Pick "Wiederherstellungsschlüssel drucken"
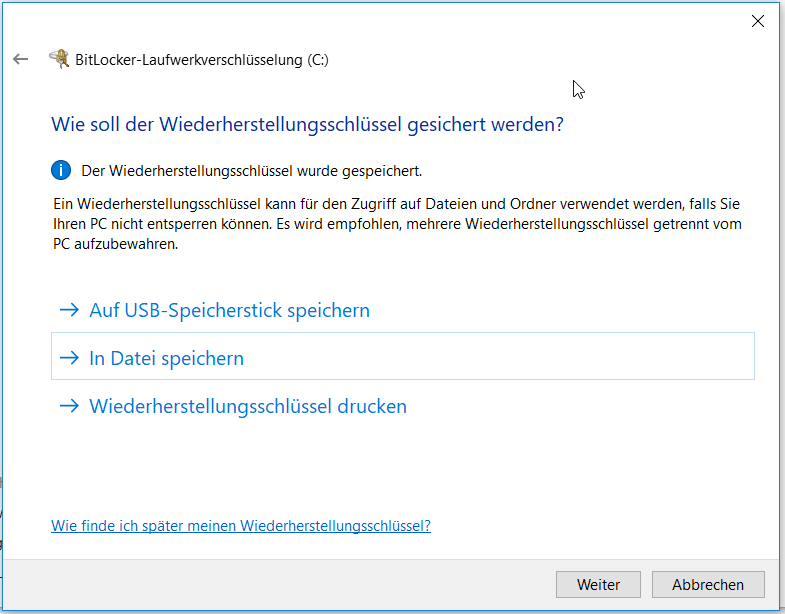 point(248,407)
